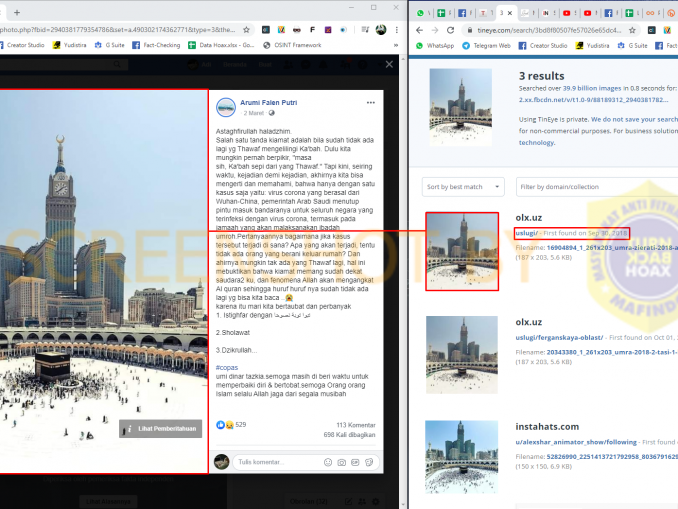This screenshot has width=678, height=509.
Task: Open TinEye searched image thumbnail
Action: pyautogui.click(x=461, y=107)
